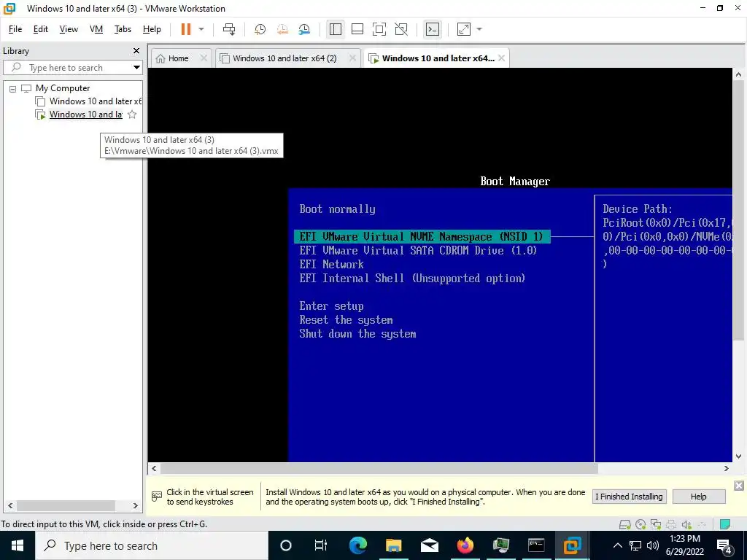
Task: Open the View menu
Action: point(69,29)
